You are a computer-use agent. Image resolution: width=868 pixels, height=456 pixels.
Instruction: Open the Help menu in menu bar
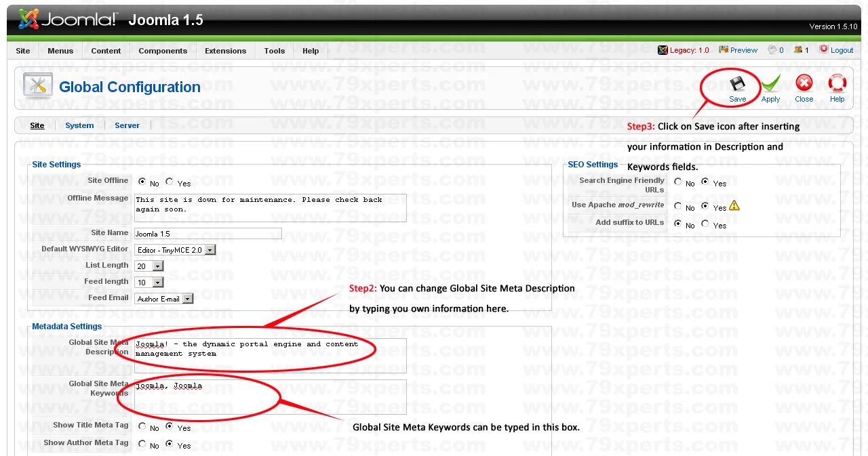click(311, 51)
